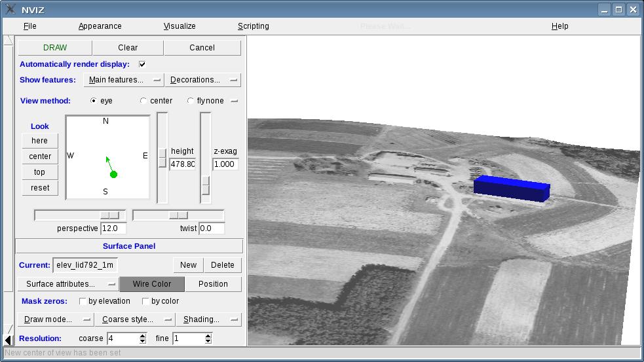Click the green viewpoint marker in compass
This screenshot has width=644, height=362.
(x=113, y=174)
